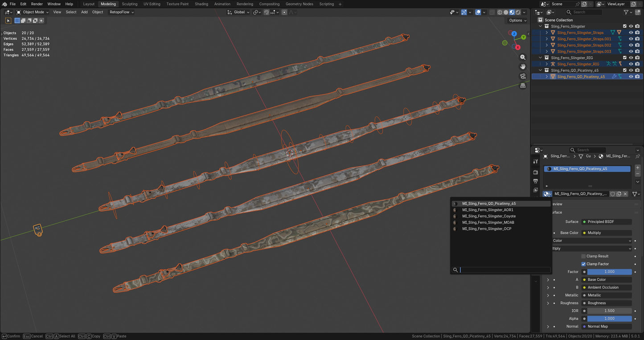Toggle camera view with the camera icon
The height and width of the screenshot is (340, 644).
(x=523, y=76)
